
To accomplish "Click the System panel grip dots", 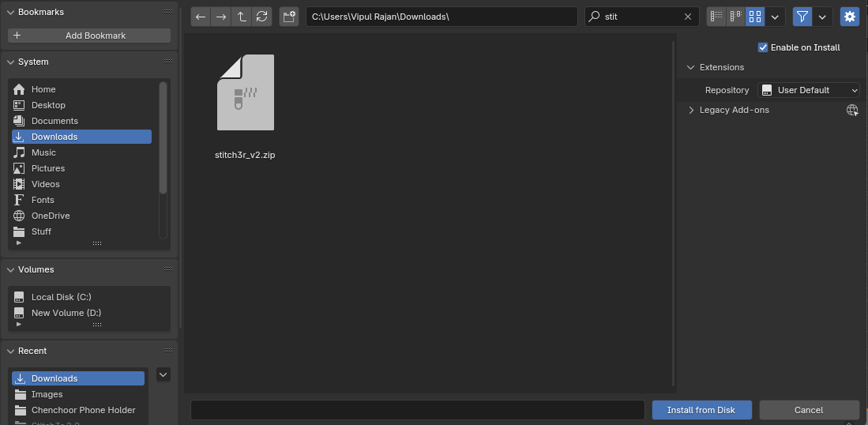I will coord(168,62).
